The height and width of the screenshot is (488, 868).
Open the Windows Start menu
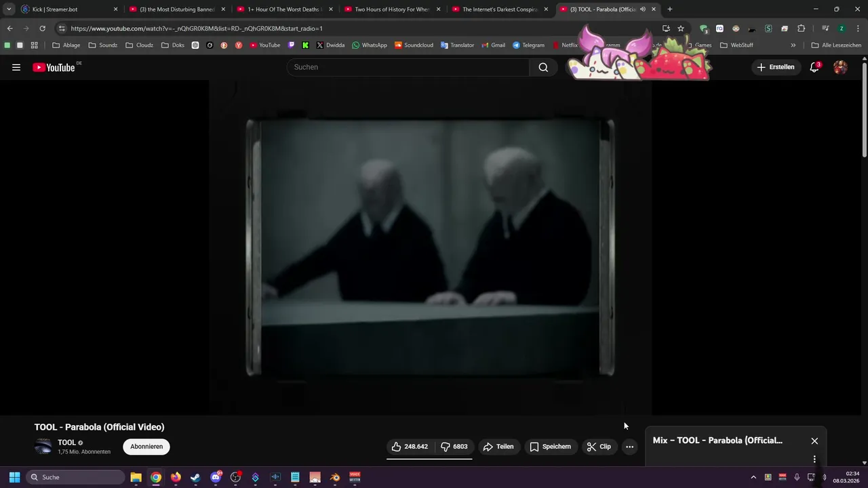[x=14, y=477]
